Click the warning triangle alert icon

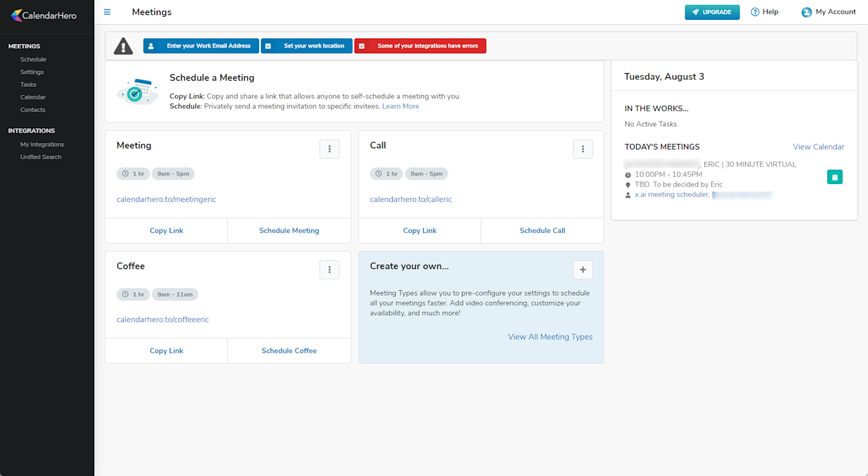(123, 46)
